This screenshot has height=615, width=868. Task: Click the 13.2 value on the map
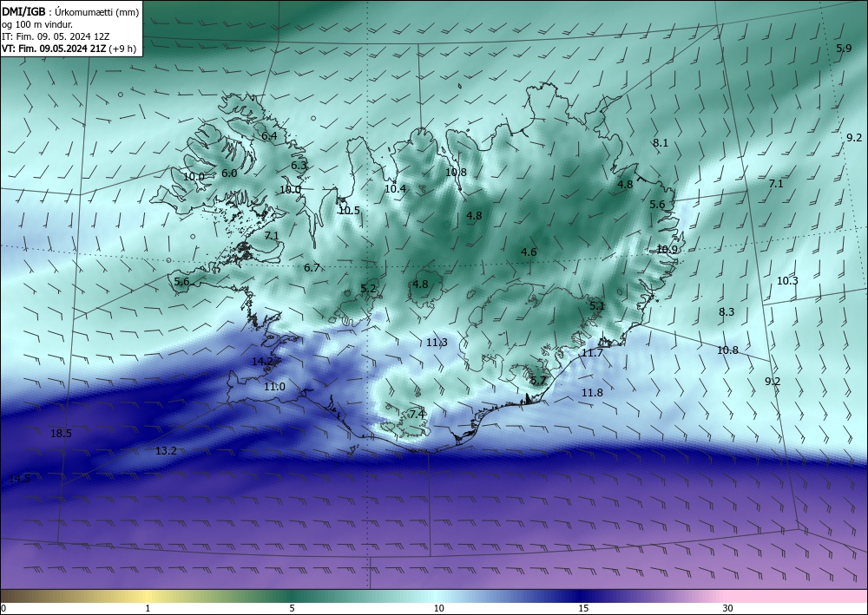(x=166, y=451)
